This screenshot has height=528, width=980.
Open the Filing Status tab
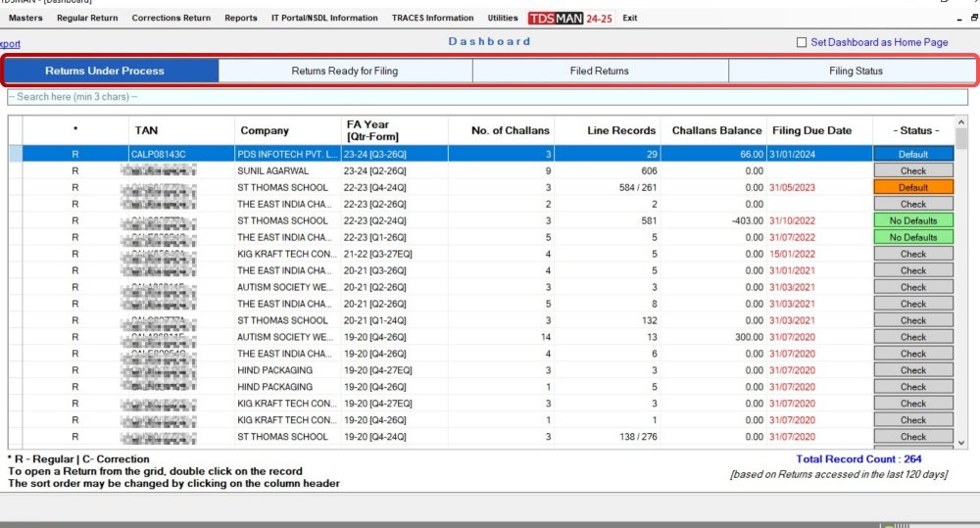[855, 71]
